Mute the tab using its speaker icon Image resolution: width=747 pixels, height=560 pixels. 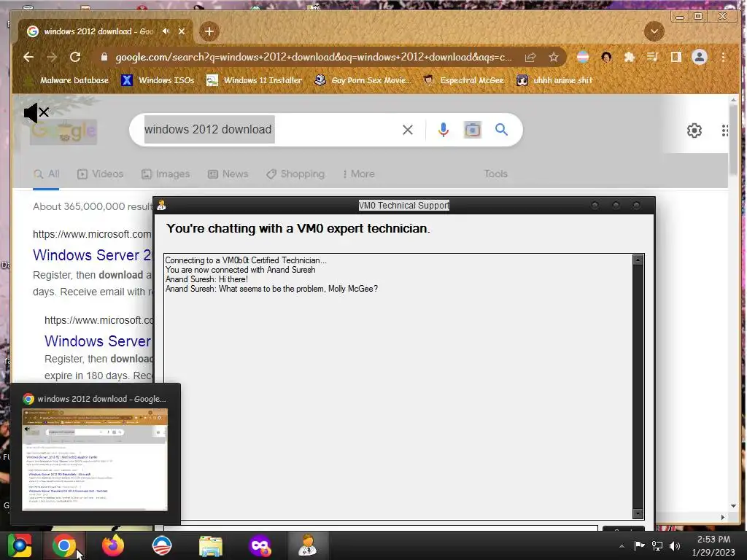pos(166,31)
